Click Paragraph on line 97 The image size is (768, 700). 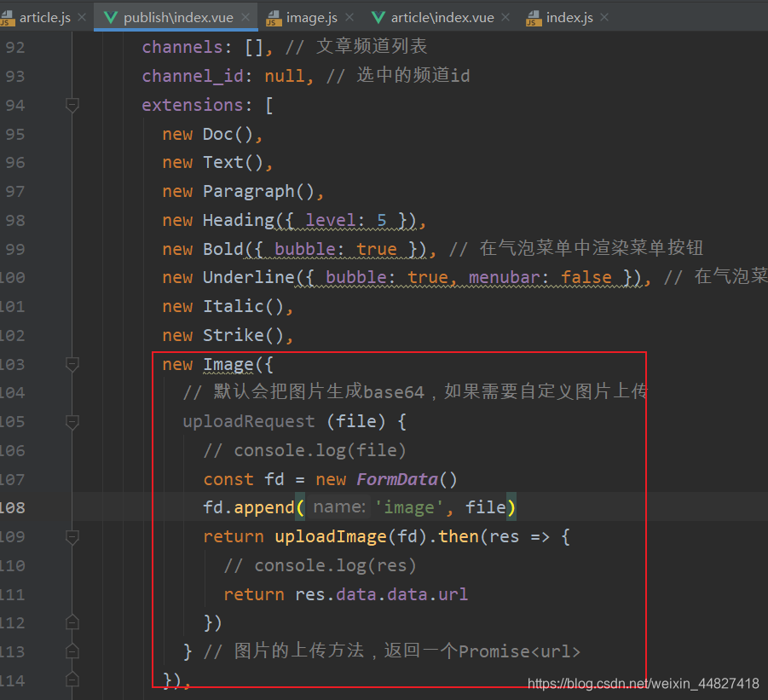pos(248,192)
